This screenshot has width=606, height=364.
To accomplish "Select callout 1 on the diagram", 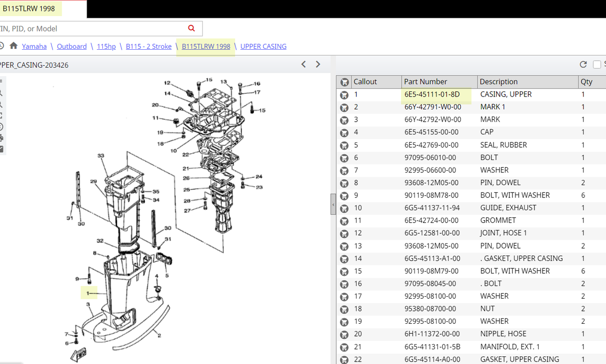I will 88,293.
